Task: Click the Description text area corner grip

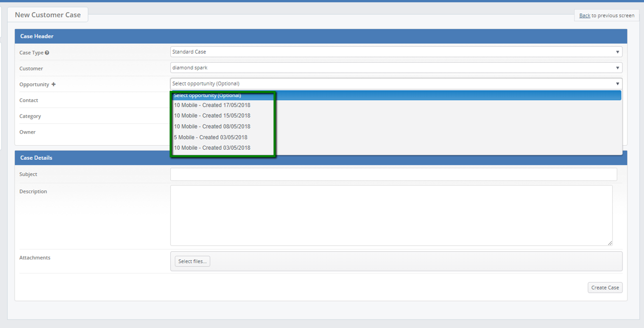Action: [610, 243]
